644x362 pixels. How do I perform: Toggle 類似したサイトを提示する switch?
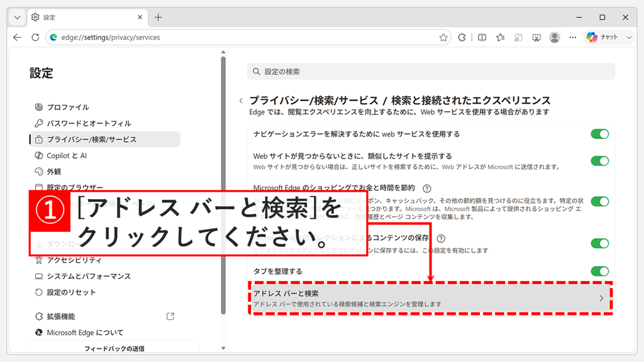599,161
